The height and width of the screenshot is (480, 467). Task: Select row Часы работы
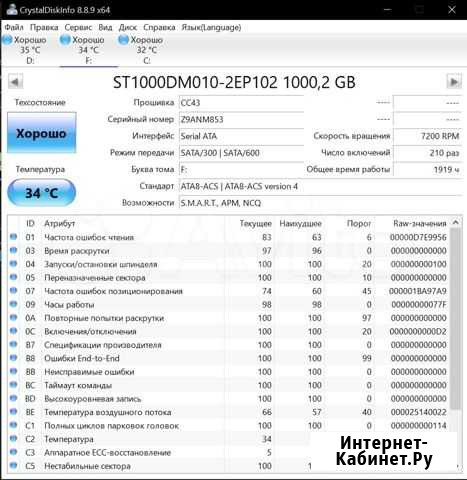tap(228, 304)
